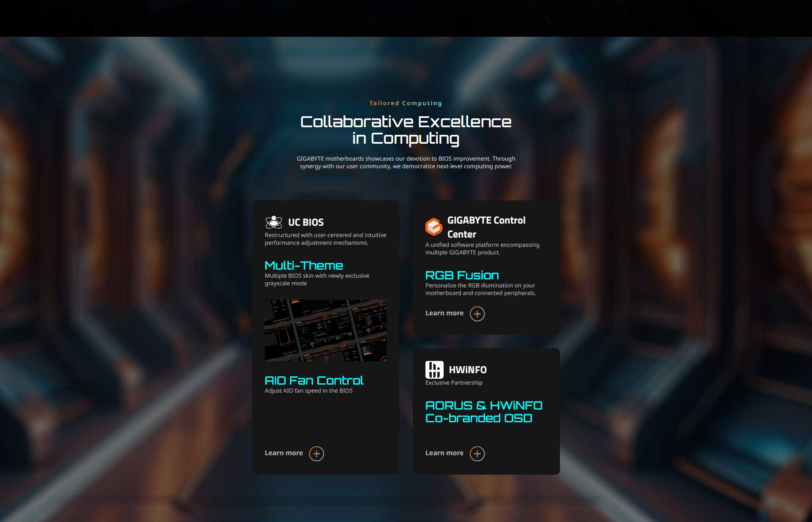Click the UC BIOS card title

tap(306, 222)
